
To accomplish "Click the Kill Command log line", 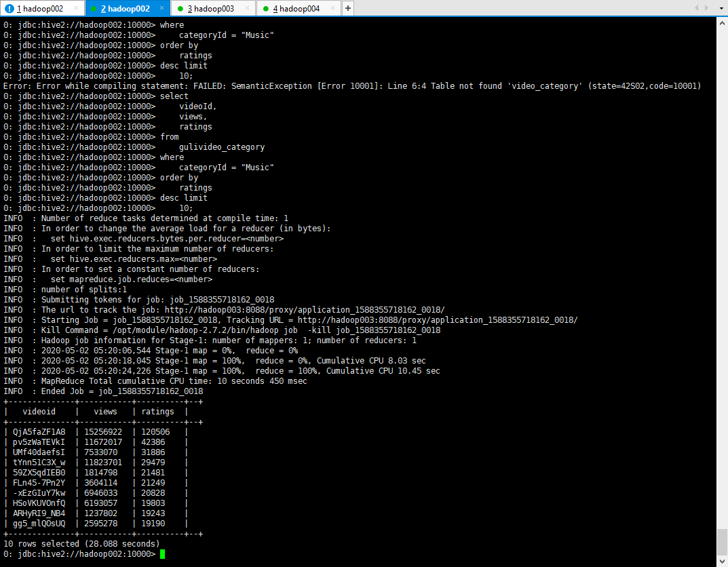I will 222,330.
